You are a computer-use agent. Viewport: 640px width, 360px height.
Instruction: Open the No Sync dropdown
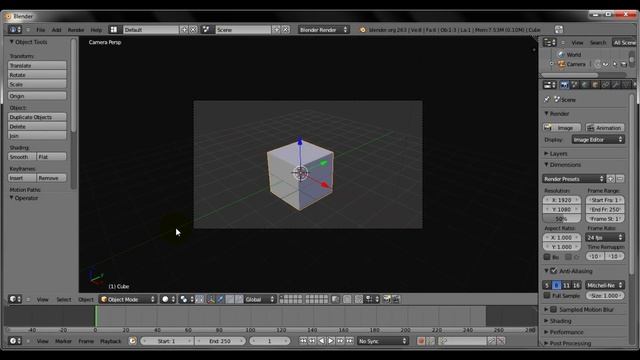tap(382, 340)
